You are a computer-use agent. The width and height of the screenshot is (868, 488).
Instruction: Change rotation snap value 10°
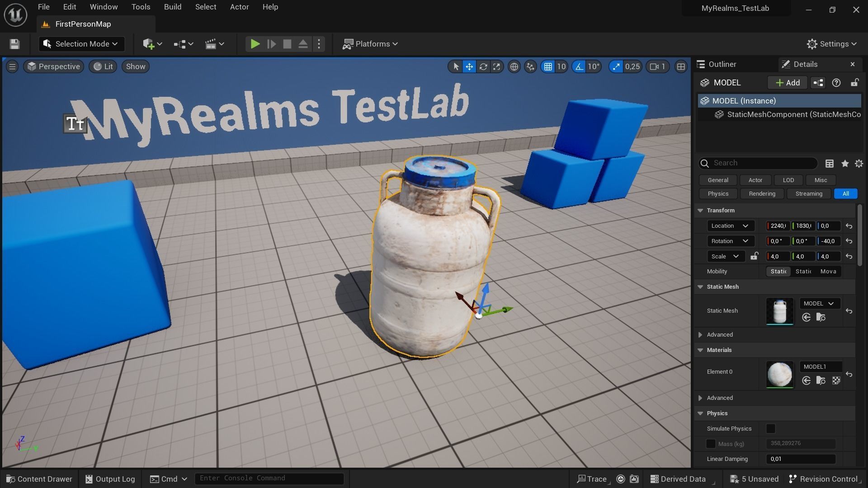(594, 67)
